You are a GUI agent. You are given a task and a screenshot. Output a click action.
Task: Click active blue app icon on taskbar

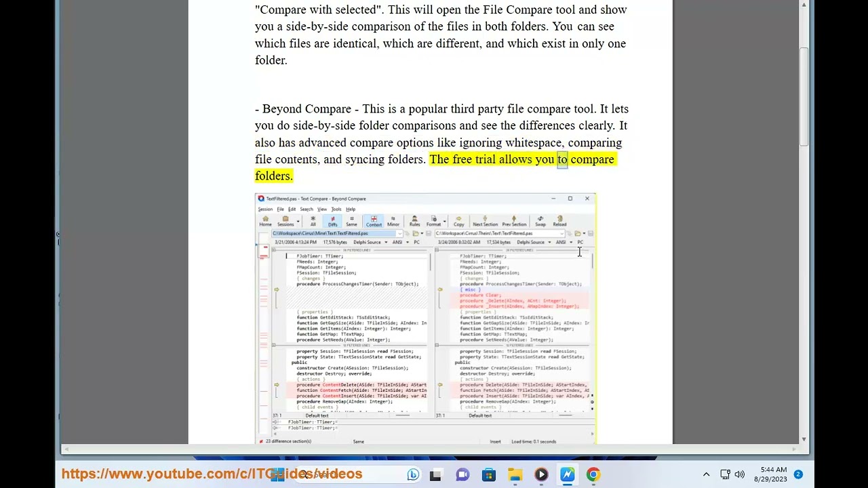click(568, 474)
